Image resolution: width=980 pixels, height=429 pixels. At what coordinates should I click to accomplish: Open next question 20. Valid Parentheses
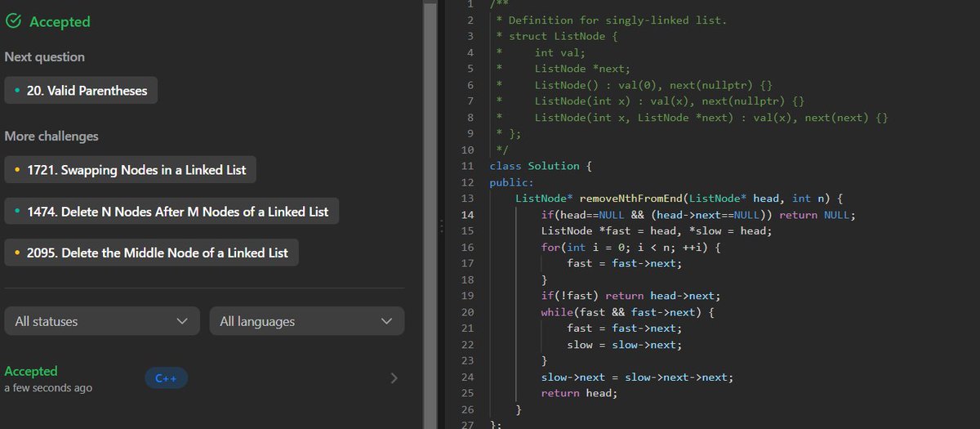pyautogui.click(x=81, y=91)
